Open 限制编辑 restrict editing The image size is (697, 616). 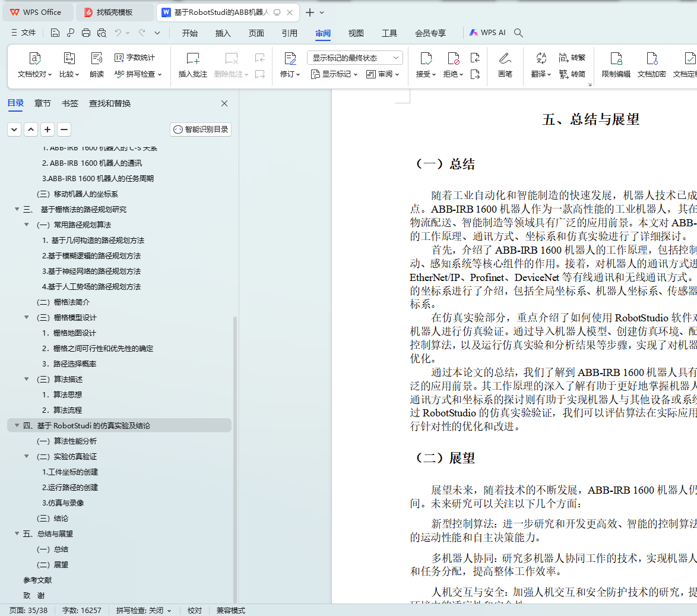tap(616, 65)
